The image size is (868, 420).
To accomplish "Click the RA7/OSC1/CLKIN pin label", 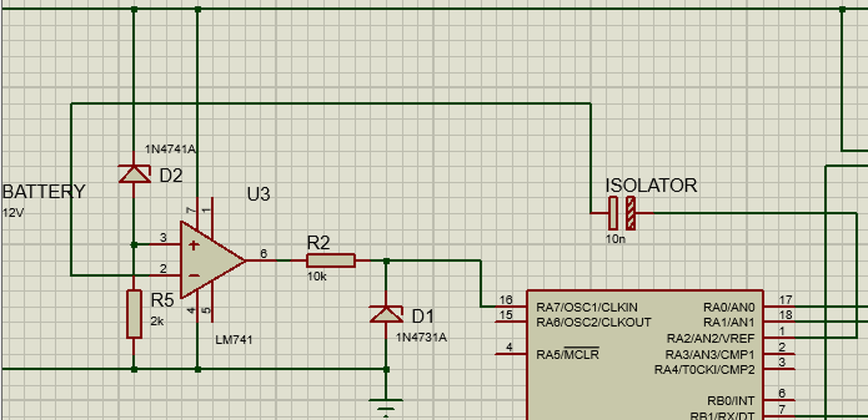I will (x=587, y=308).
